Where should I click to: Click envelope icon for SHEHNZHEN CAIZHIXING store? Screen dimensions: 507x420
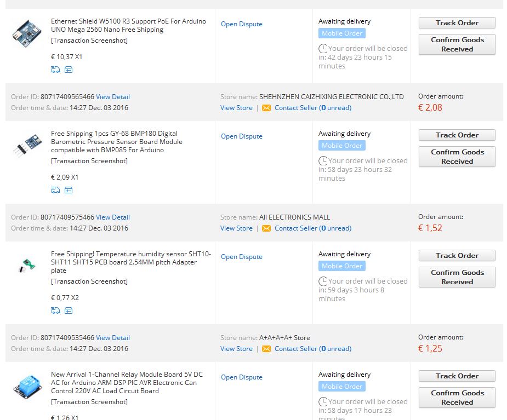266,108
